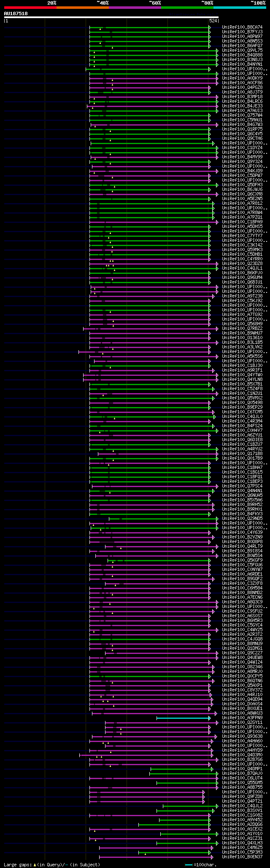Click the green ~80% identity legend segment
The height and width of the screenshot is (868, 270).
click(x=187, y=8)
